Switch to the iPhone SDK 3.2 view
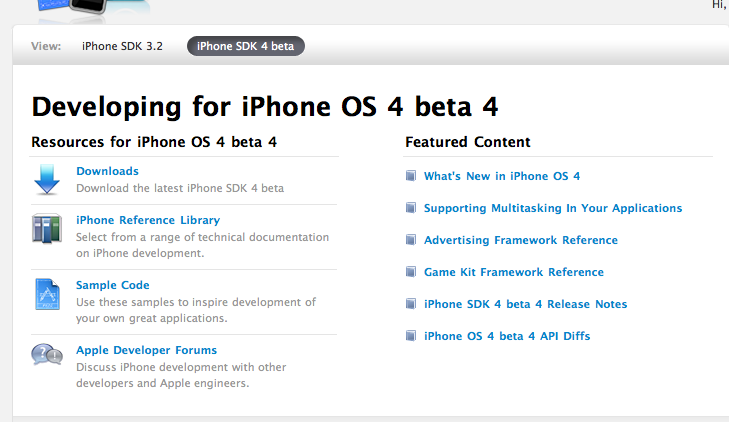This screenshot has width=729, height=422. [x=122, y=46]
